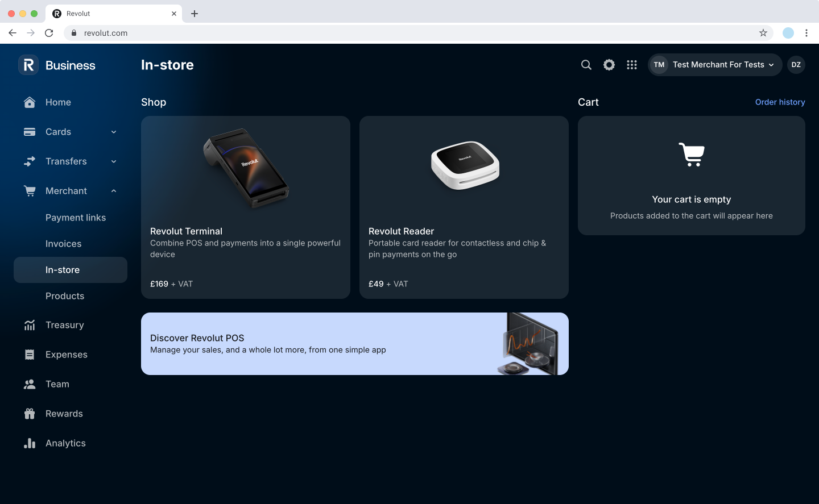Click the Rewards gift icon
This screenshot has width=819, height=504.
click(30, 414)
